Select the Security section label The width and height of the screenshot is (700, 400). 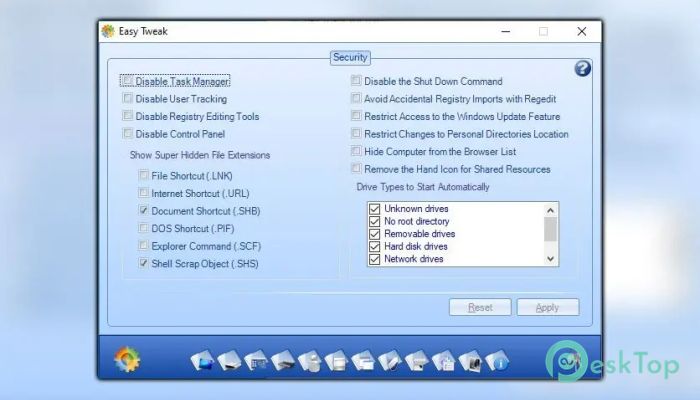click(x=350, y=58)
